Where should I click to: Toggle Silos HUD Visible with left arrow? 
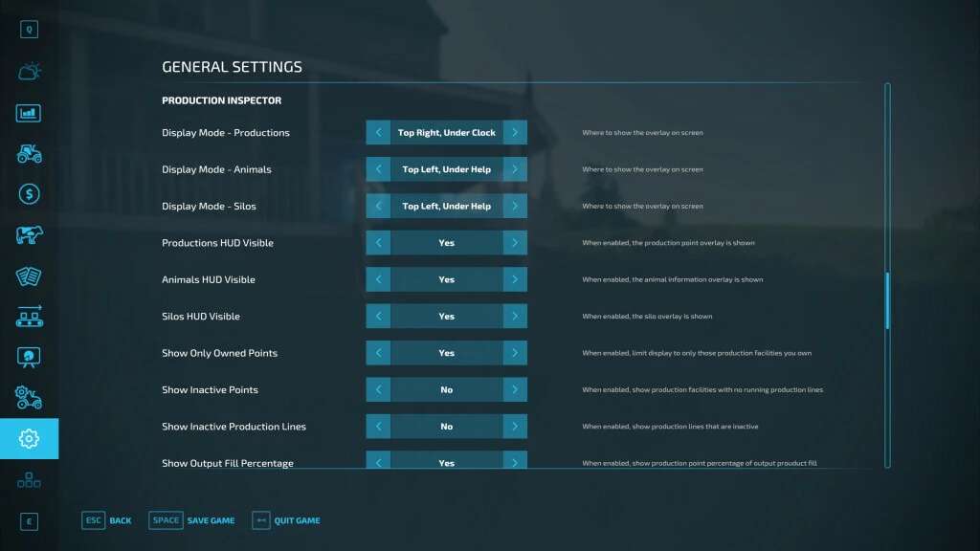click(378, 317)
